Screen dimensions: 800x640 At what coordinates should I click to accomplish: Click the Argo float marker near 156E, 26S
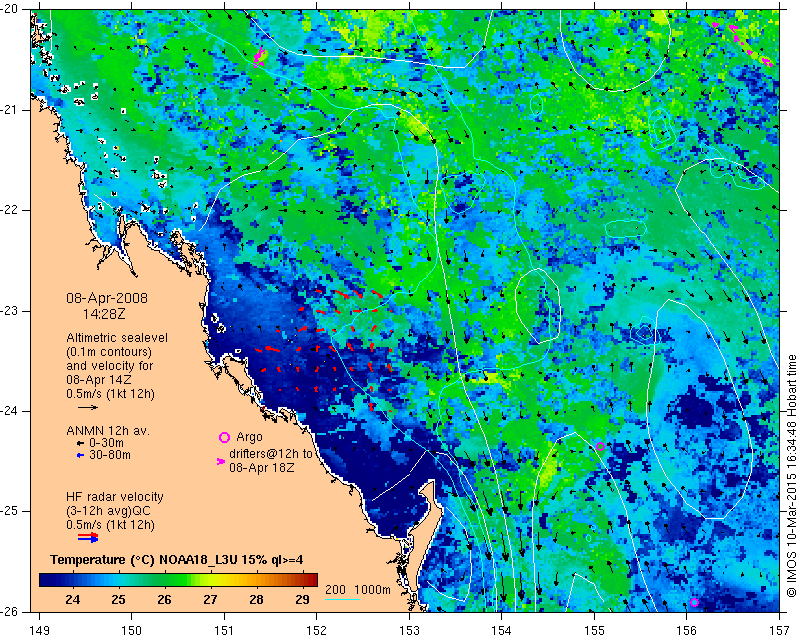point(694,602)
